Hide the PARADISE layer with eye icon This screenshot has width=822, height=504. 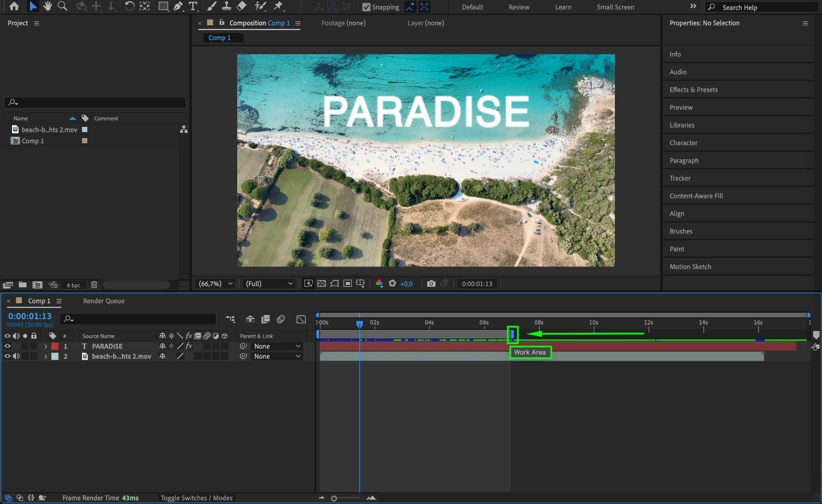pyautogui.click(x=7, y=346)
